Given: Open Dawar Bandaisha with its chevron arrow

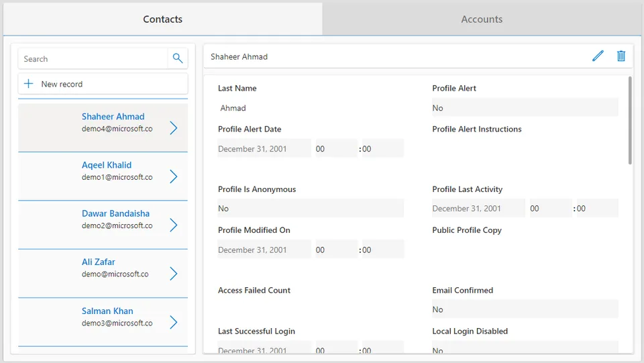Looking at the screenshot, I should [174, 225].
